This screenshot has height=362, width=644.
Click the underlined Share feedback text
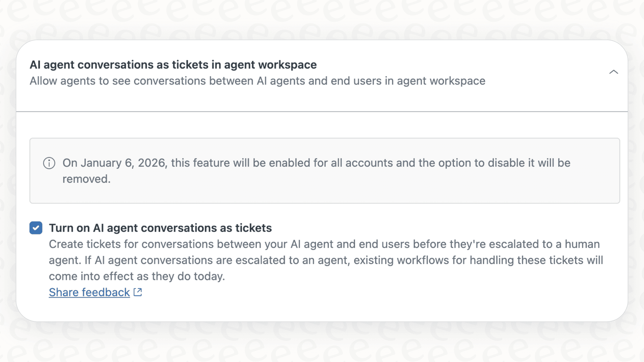pyautogui.click(x=89, y=292)
